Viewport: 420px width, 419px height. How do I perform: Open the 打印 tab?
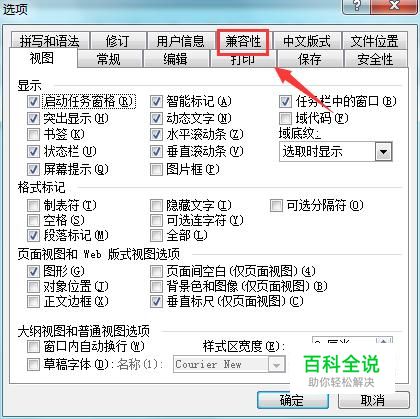[243, 60]
